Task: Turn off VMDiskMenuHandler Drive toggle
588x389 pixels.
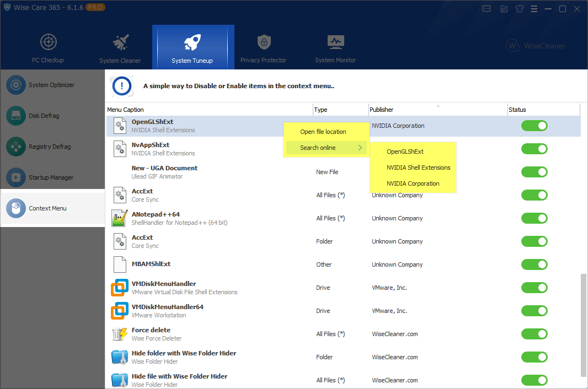Action: (534, 288)
